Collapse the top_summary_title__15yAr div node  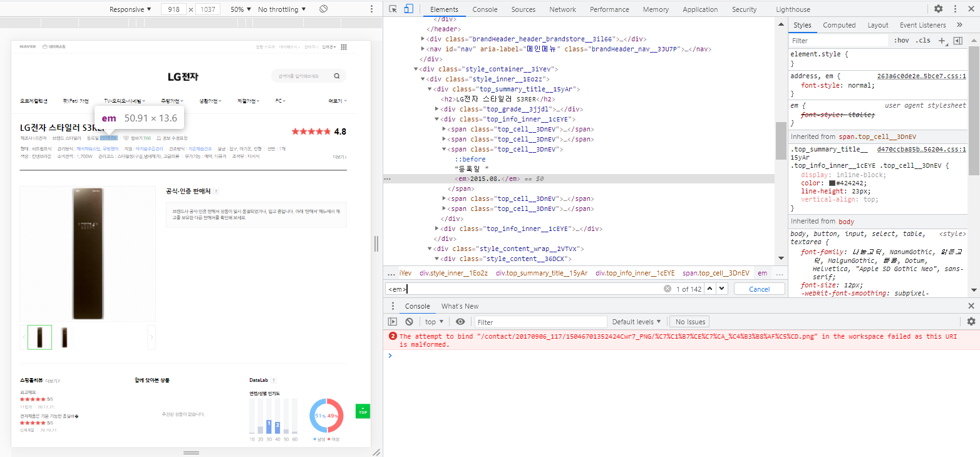tap(431, 89)
